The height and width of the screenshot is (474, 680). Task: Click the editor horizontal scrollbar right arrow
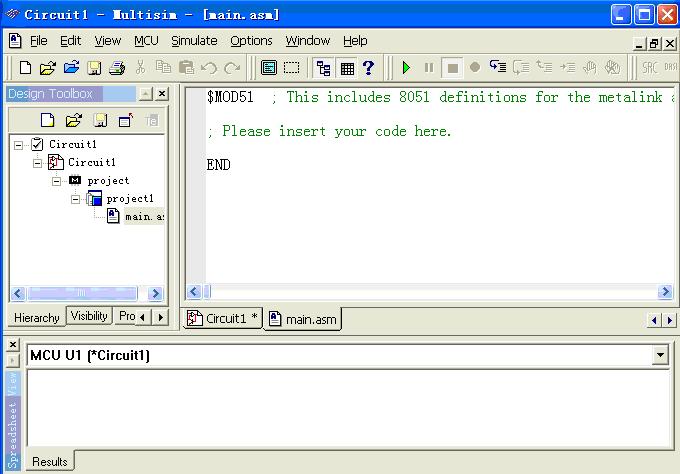point(665,292)
